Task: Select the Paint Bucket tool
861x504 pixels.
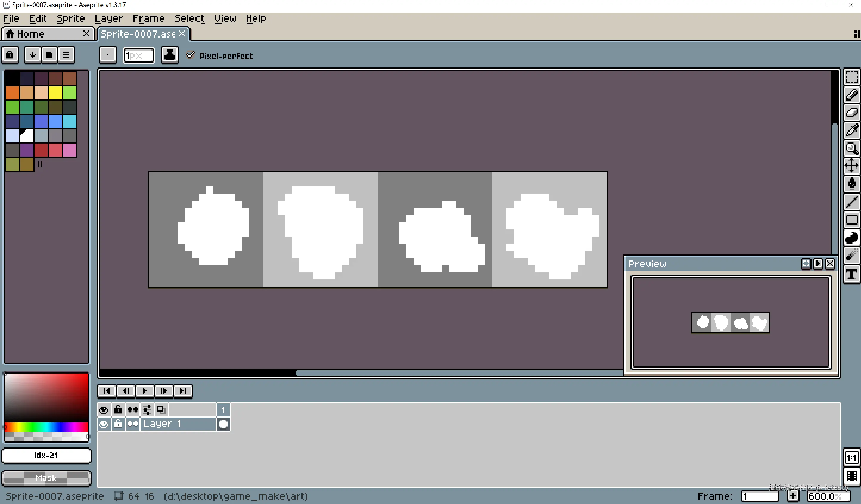Action: coord(851,184)
